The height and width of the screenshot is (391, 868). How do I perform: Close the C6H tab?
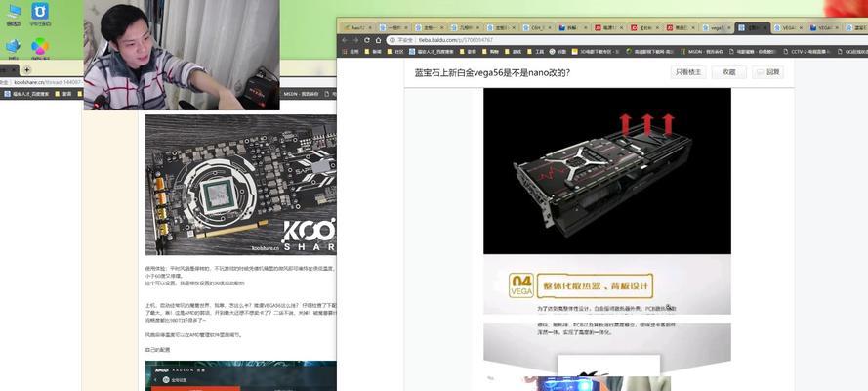click(x=550, y=27)
